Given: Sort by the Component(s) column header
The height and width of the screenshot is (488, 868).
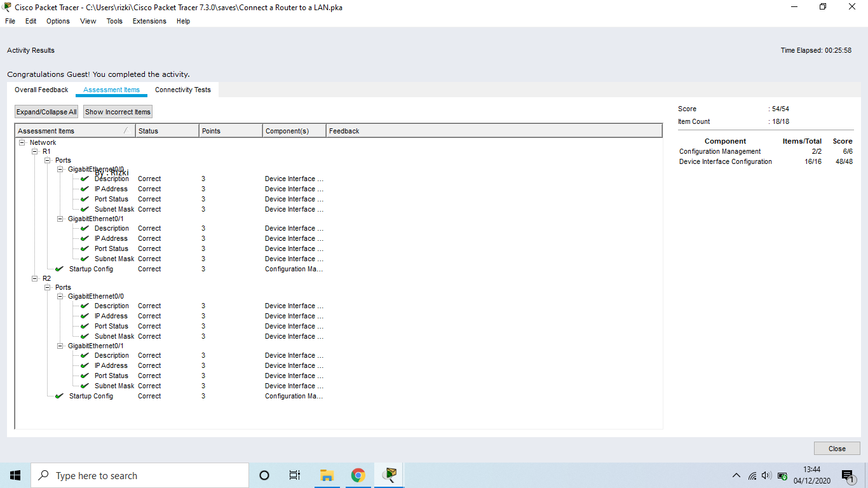Looking at the screenshot, I should 294,131.
